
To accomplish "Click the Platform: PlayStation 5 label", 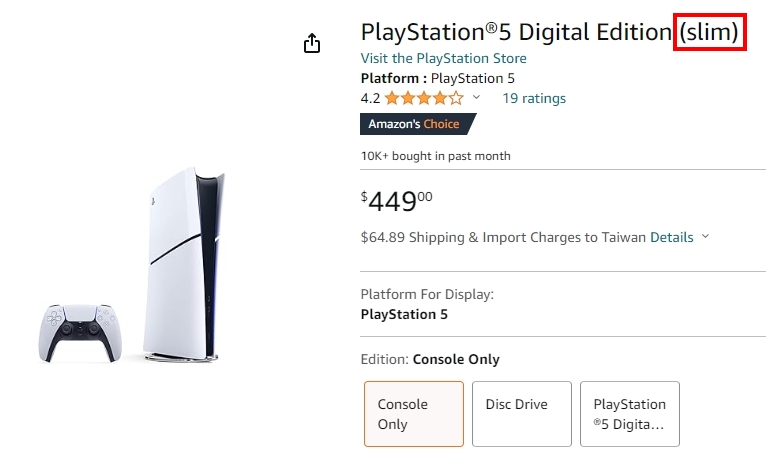I will 438,78.
